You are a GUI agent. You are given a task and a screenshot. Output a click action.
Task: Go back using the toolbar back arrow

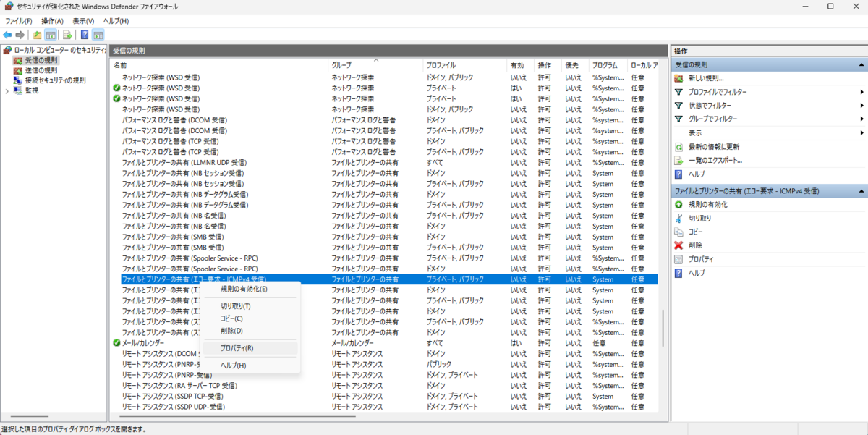click(7, 35)
